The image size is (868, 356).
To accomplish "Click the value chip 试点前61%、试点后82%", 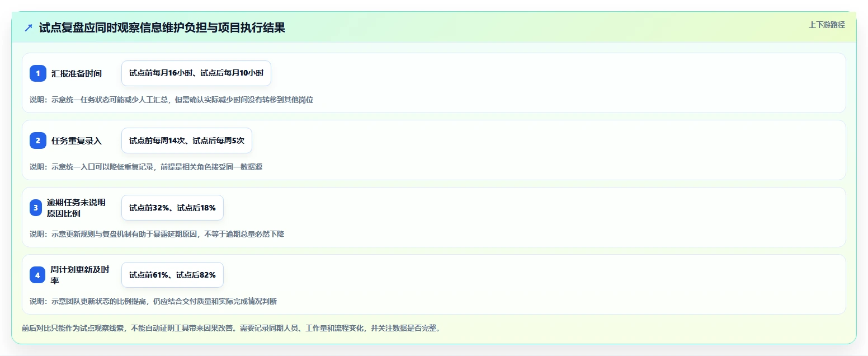I will pos(172,275).
